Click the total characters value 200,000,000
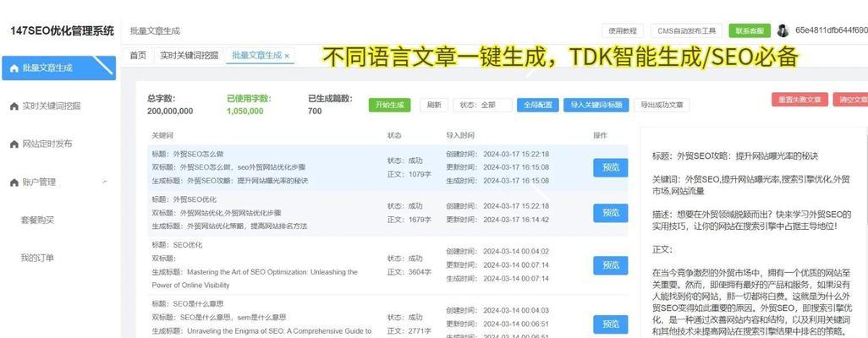This screenshot has width=868, height=338. pos(170,112)
